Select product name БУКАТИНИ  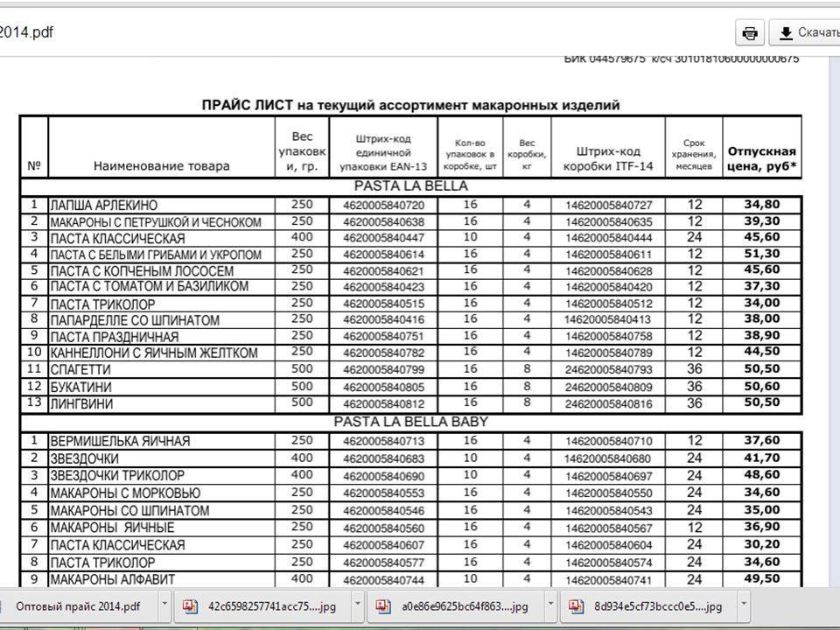coord(80,387)
